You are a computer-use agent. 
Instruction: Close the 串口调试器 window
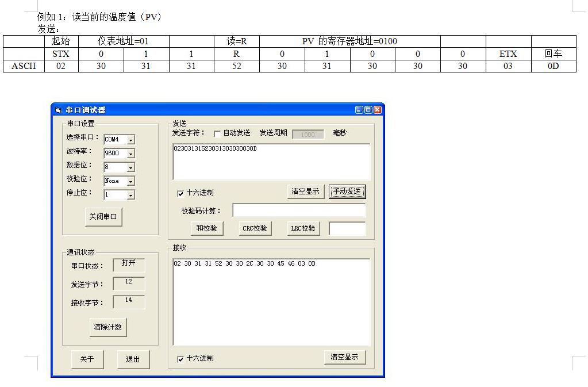(377, 110)
